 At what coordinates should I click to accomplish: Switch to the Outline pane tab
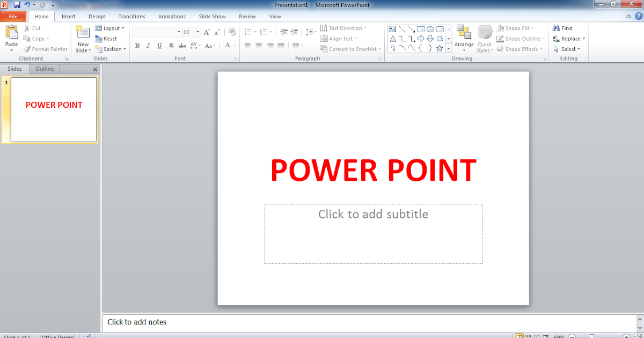pyautogui.click(x=45, y=69)
